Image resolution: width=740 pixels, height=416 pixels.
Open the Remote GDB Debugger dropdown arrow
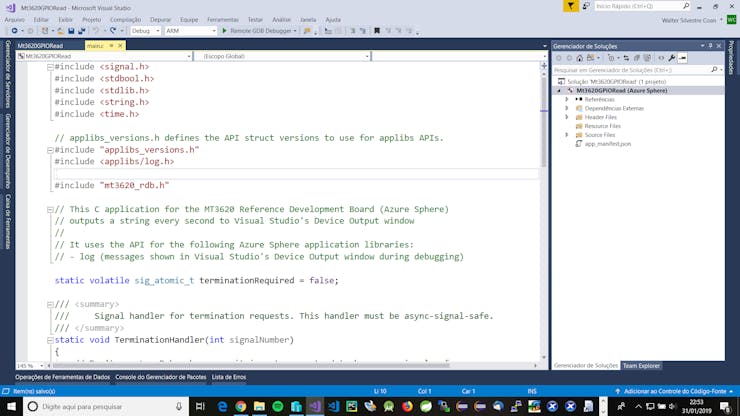pyautogui.click(x=295, y=31)
